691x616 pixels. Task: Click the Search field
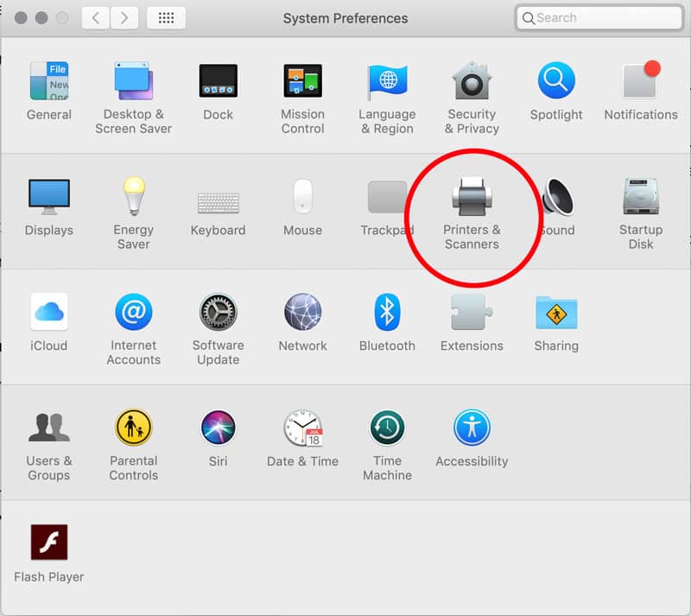click(x=600, y=18)
